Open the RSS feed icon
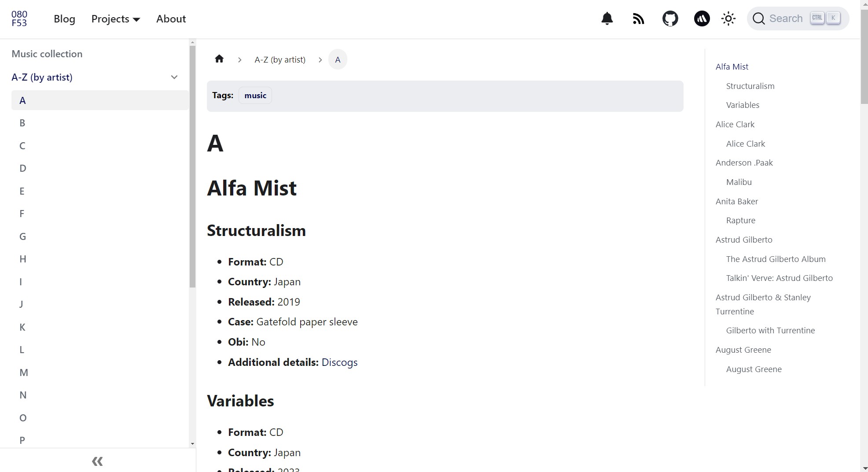Screen dimensions: 868x472 [638, 18]
